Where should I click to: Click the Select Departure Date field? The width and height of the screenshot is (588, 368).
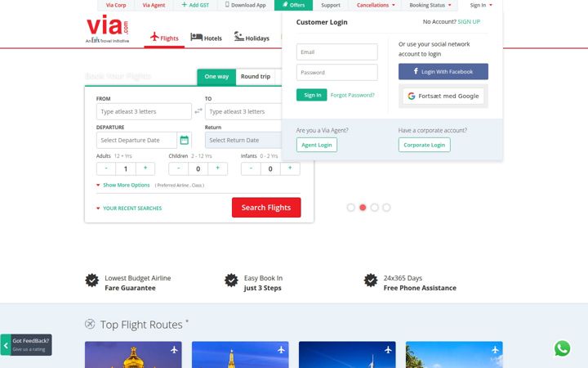[136, 140]
